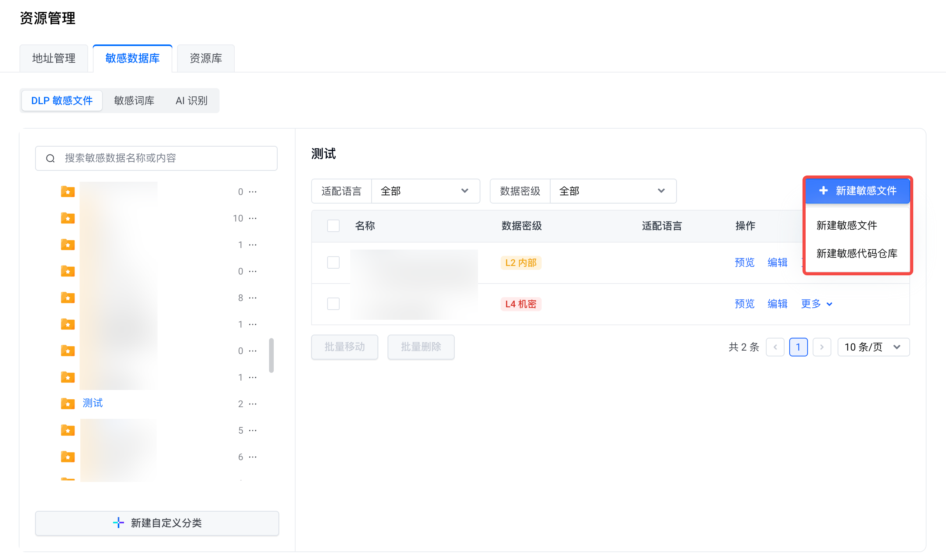Click the blue 新建敏感文件 button

pos(857,191)
